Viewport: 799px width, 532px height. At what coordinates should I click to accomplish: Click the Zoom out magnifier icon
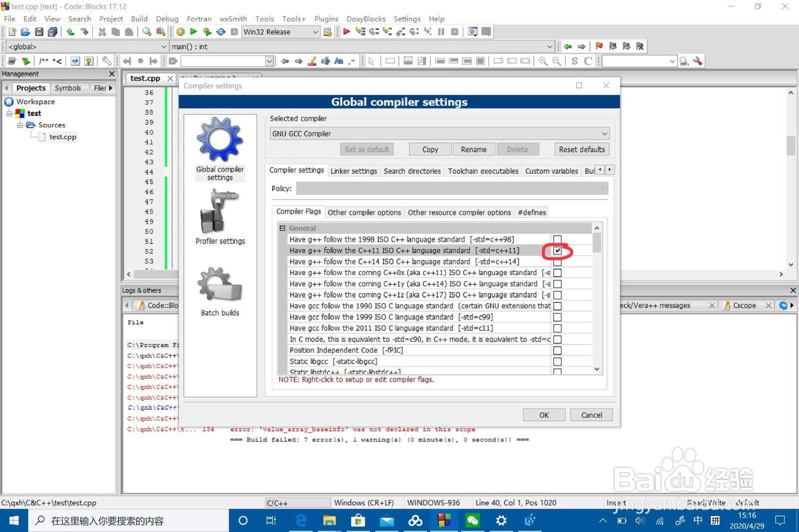click(556, 61)
